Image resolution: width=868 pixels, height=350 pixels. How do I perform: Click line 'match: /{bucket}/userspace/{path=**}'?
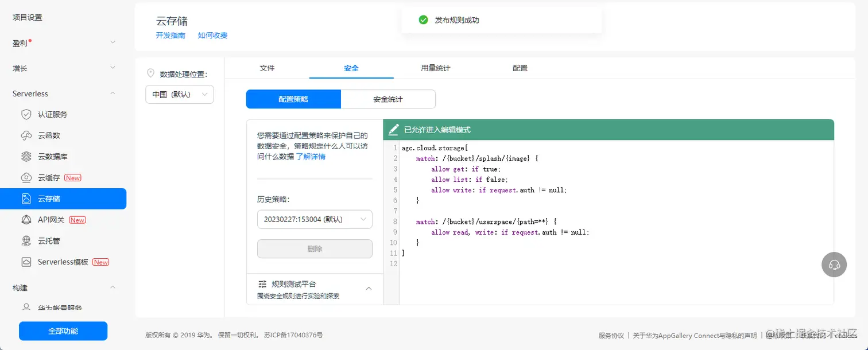[486, 221]
